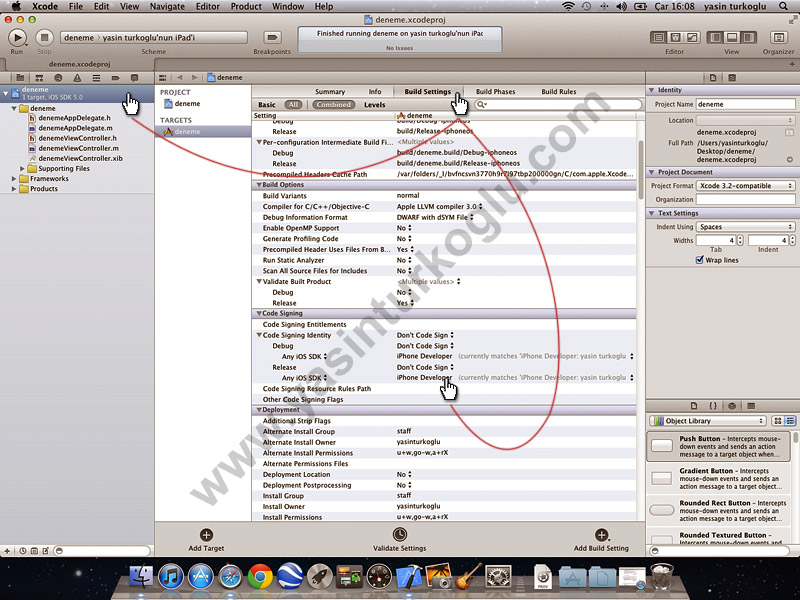The width and height of the screenshot is (800, 600).
Task: Select the All settings filter
Action: click(x=293, y=105)
